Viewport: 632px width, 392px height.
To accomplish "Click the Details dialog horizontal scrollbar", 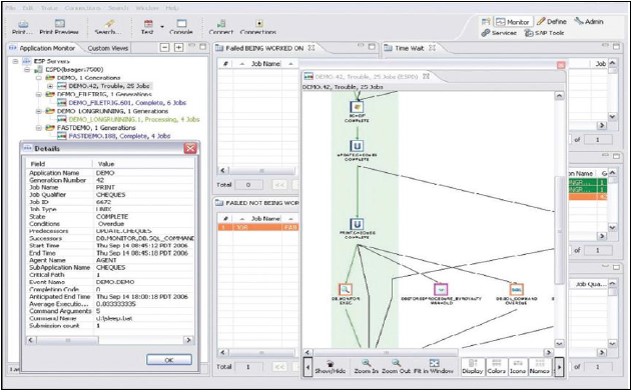I will point(110,340).
